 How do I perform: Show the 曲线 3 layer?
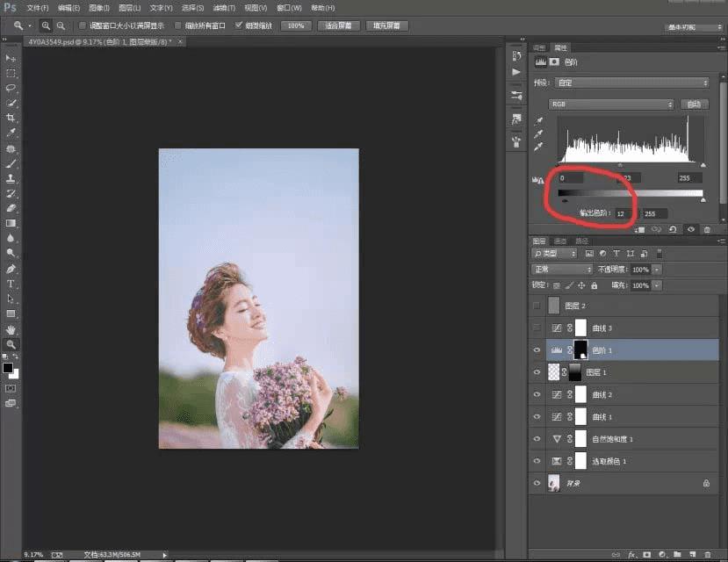[x=537, y=328]
